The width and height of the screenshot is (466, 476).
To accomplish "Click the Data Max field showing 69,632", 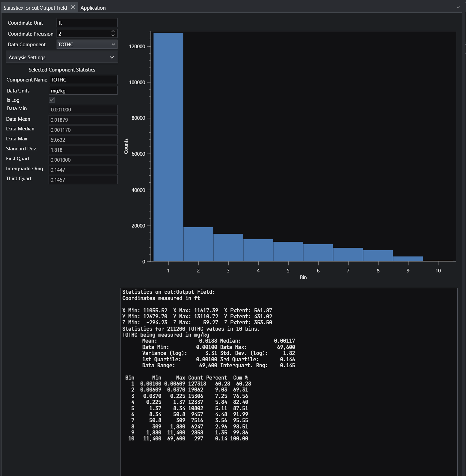I will [x=83, y=140].
